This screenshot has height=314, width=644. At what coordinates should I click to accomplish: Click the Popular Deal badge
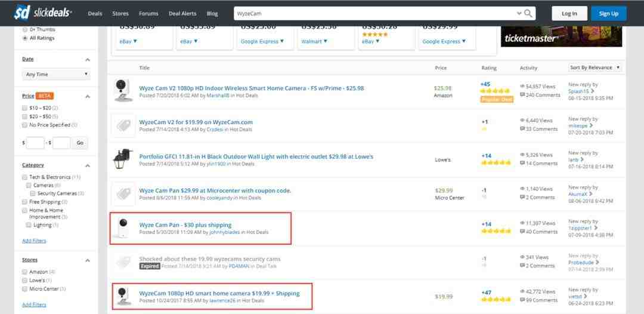click(497, 100)
